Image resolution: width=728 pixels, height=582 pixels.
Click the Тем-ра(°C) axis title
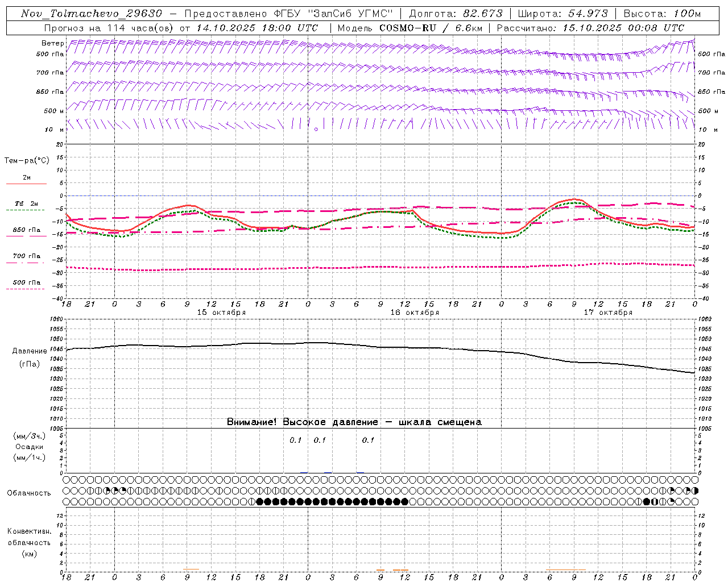27,161
